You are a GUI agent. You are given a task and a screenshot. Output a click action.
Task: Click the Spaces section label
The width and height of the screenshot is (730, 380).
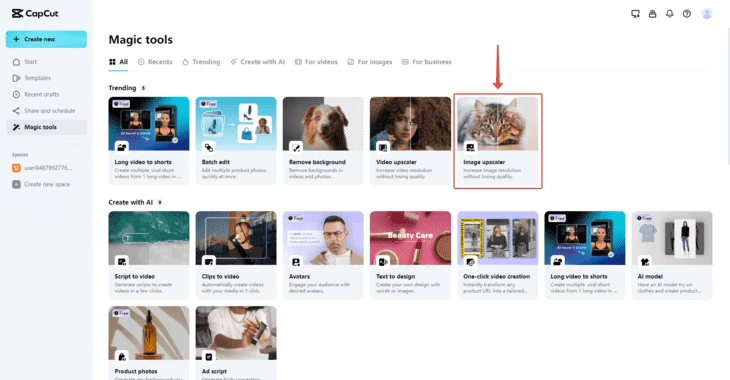pyautogui.click(x=20, y=155)
